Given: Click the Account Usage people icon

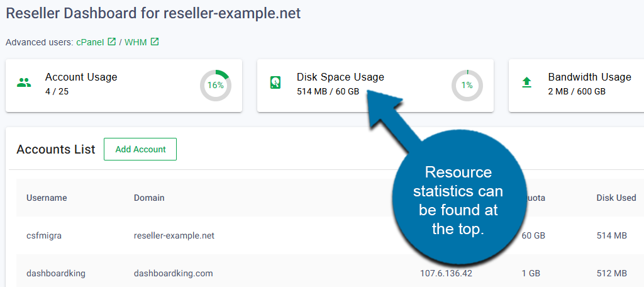Looking at the screenshot, I should tap(24, 82).
